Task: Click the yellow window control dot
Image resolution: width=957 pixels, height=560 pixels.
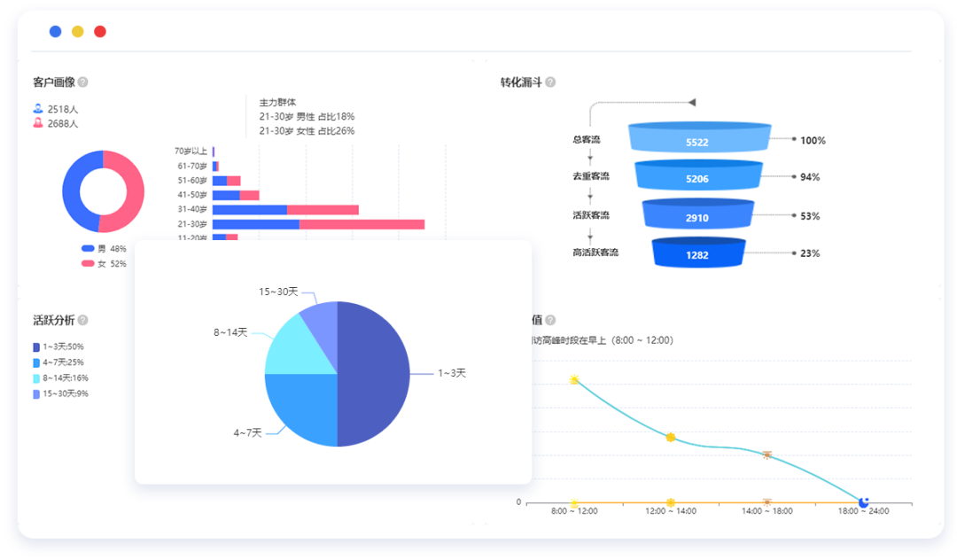Action: click(x=77, y=31)
